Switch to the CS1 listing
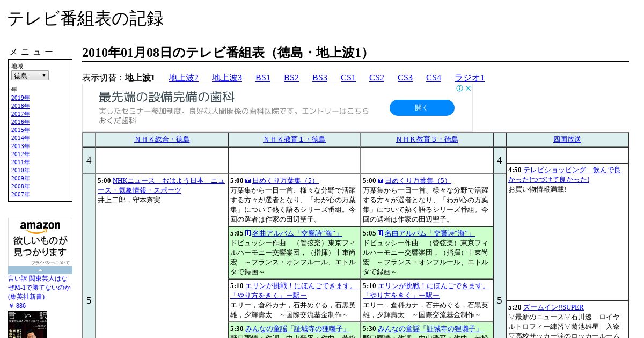This screenshot has height=338, width=644. [348, 78]
